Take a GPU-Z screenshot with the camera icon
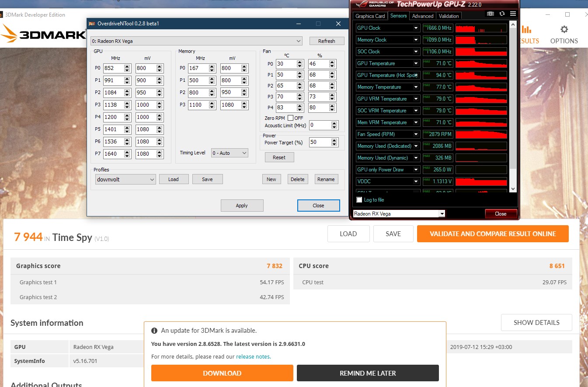Screen dimensions: 588x387 (491, 14)
